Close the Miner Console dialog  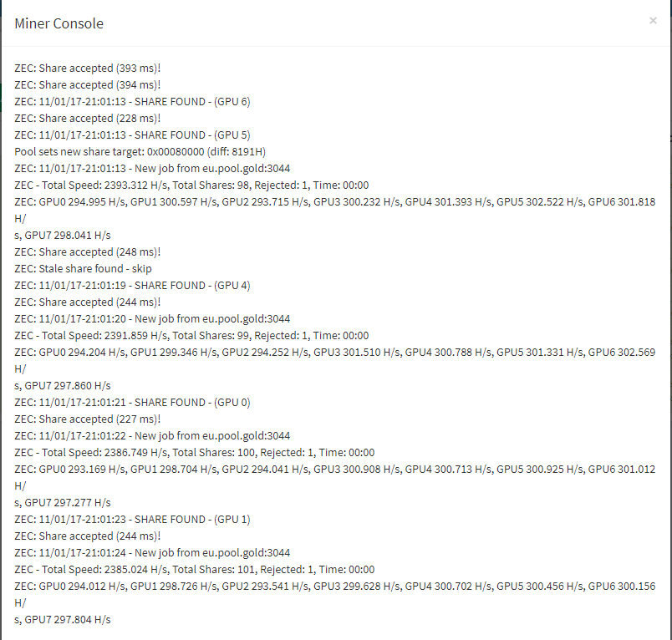click(653, 21)
